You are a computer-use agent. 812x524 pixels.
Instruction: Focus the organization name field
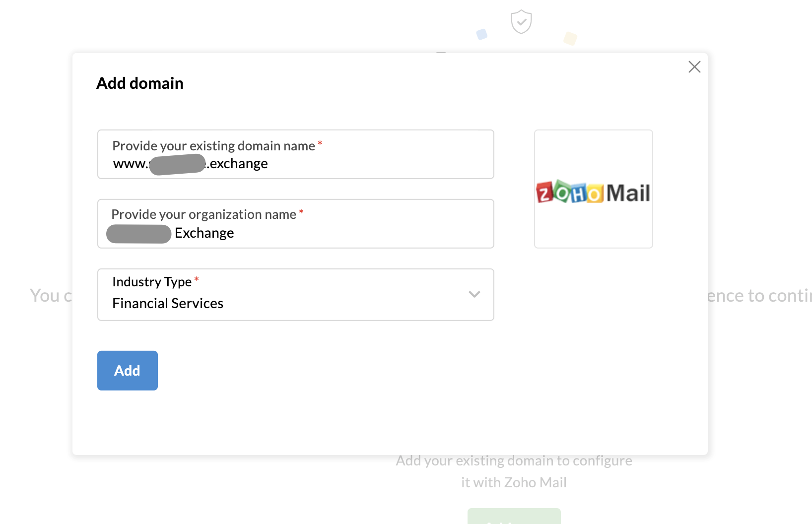[x=347, y=233]
